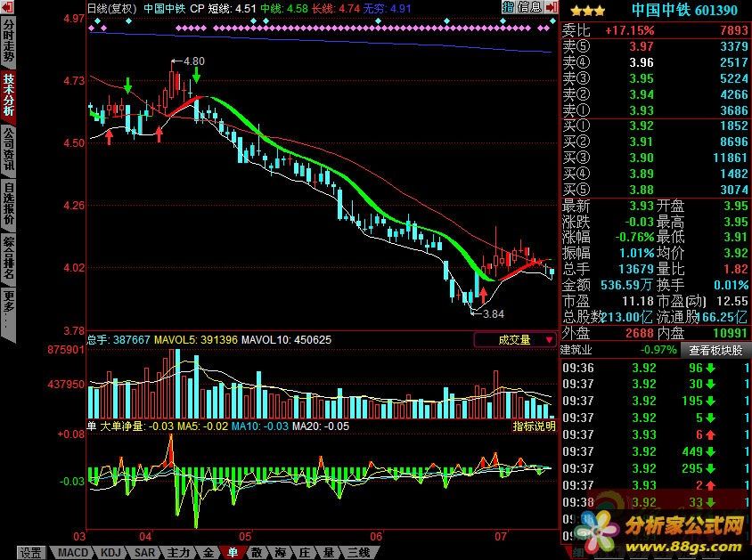The height and width of the screenshot is (560, 752).
Task: Click the red collapse-panel arrow icon
Action: tap(552, 7)
